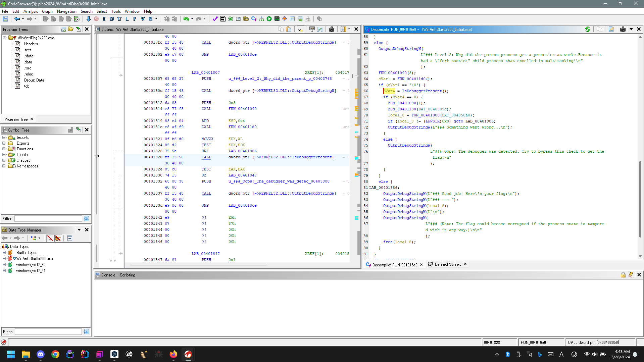Viewport: 644px width, 362px height.
Task: Click the purple checkmark Checksum icon
Action: 215,19
